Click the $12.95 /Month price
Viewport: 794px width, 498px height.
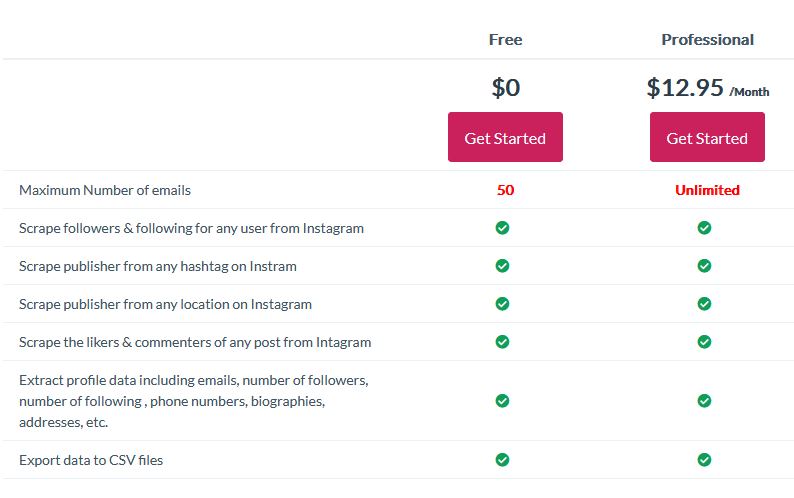click(708, 88)
